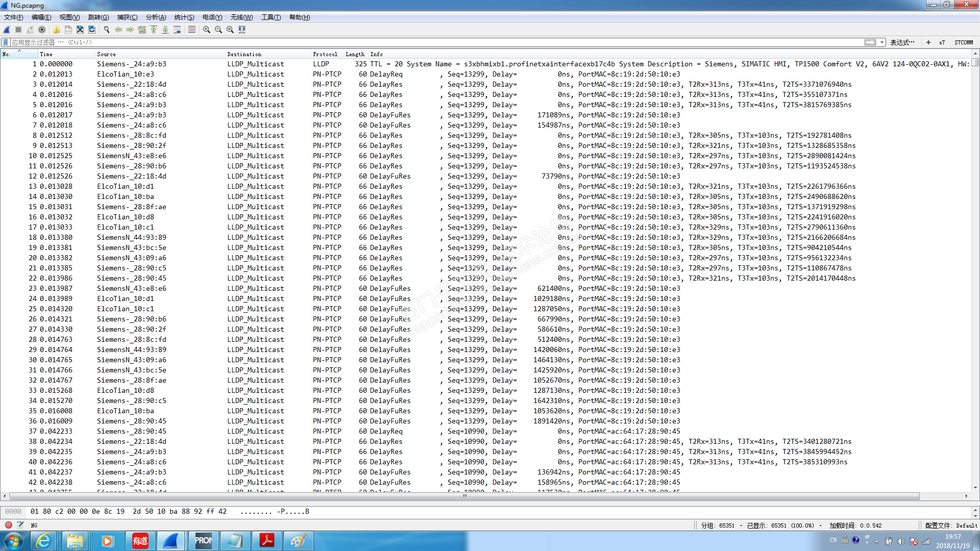
Task: Open the 分析(A) menu
Action: [156, 17]
